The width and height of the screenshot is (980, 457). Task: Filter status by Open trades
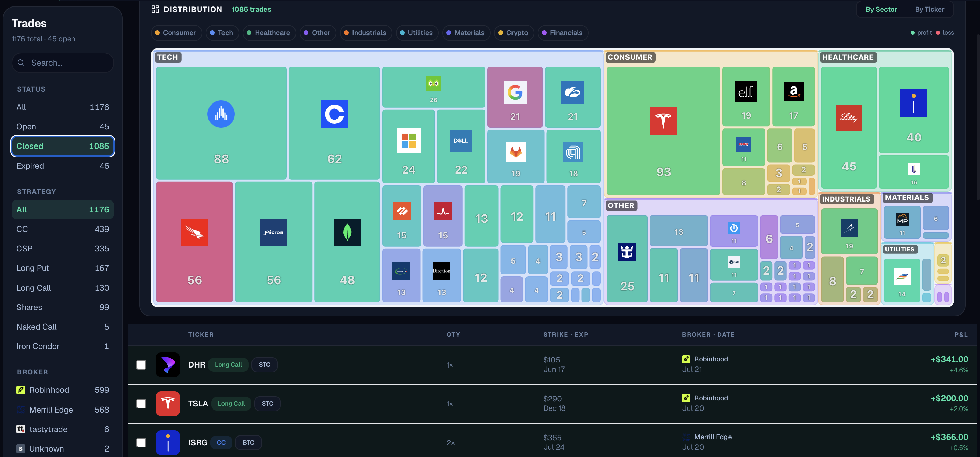click(x=63, y=126)
